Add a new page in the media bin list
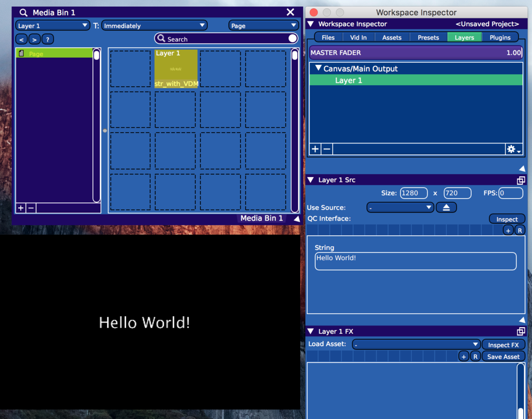The image size is (532, 419). tap(21, 208)
